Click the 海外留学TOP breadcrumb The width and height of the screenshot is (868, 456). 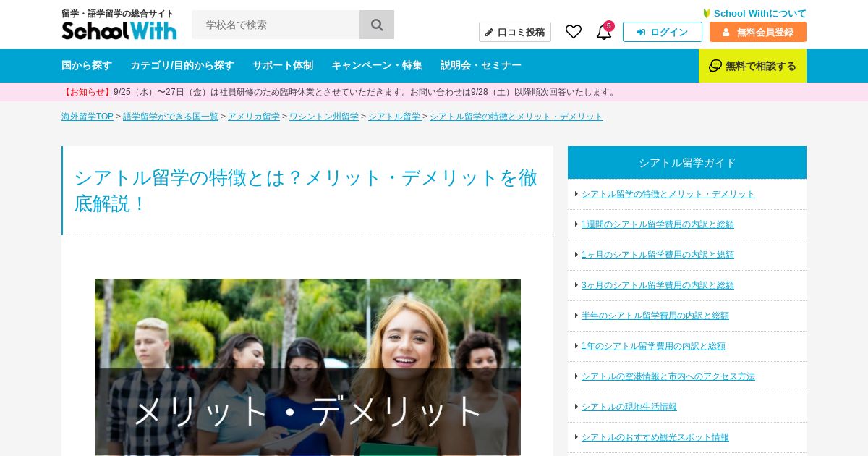88,117
